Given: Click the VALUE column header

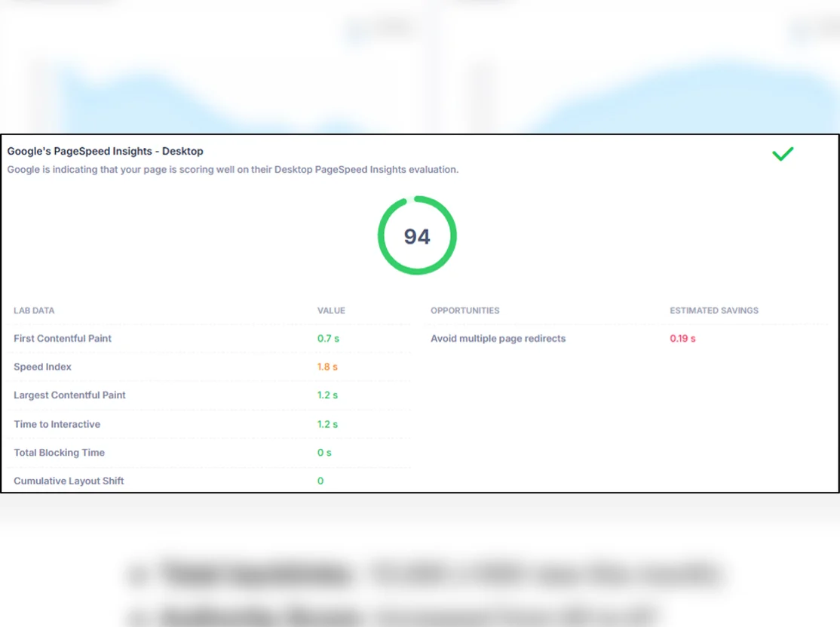Looking at the screenshot, I should click(x=331, y=311).
